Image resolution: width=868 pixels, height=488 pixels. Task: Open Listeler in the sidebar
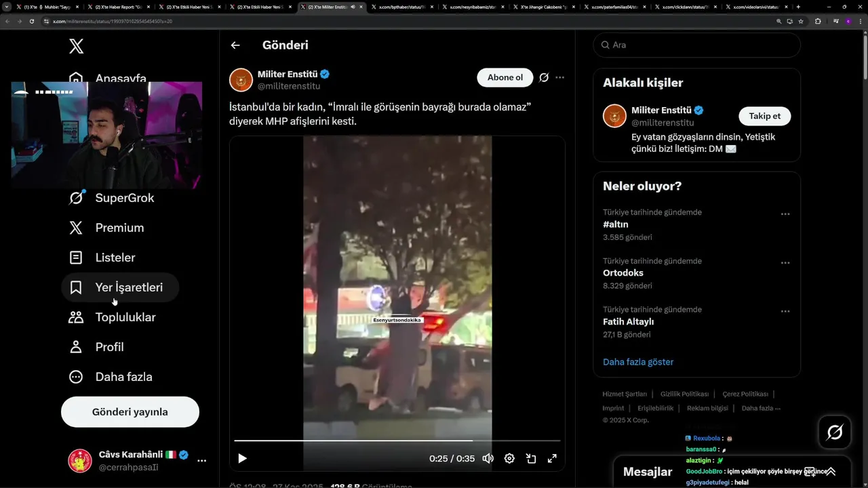[x=102, y=258]
